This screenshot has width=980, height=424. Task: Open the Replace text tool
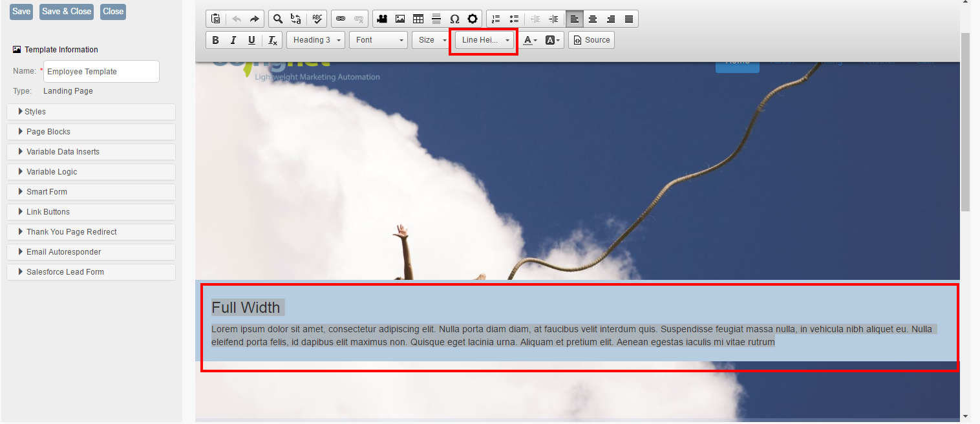tap(296, 19)
